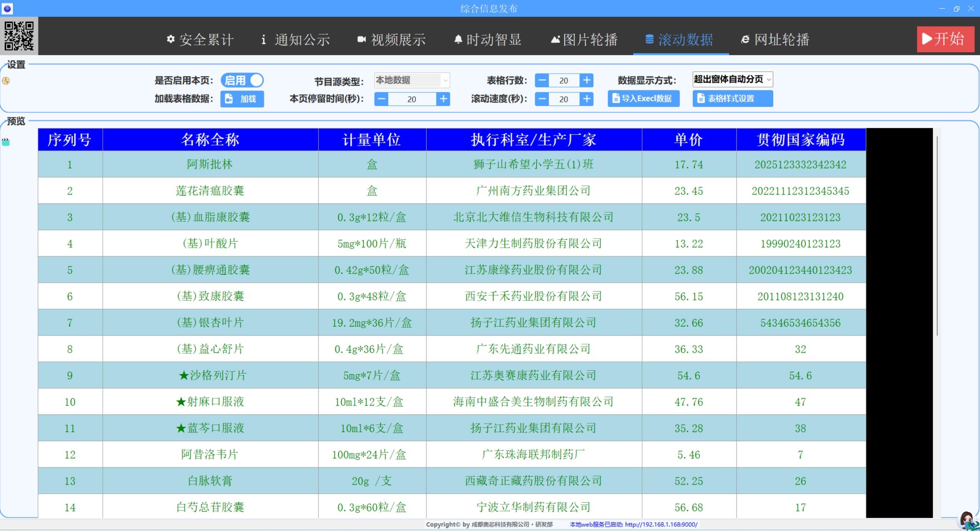This screenshot has width=980, height=531.
Task: Click the clock icon beside 设置 panel
Action: [6, 81]
